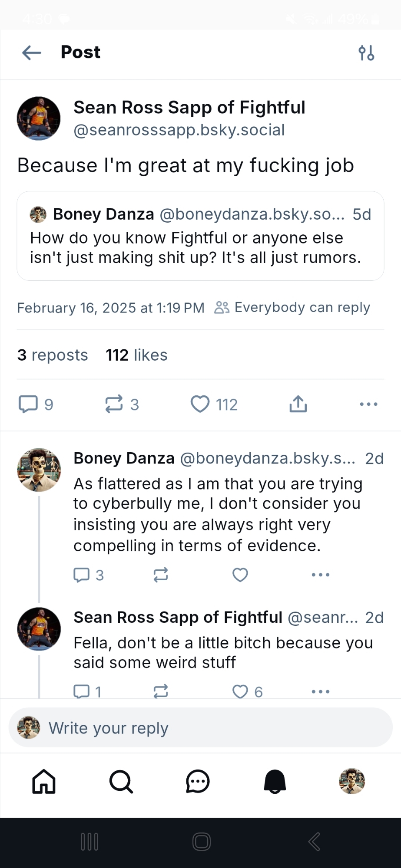The height and width of the screenshot is (868, 401).
Task: Open more options on main post
Action: (x=368, y=404)
